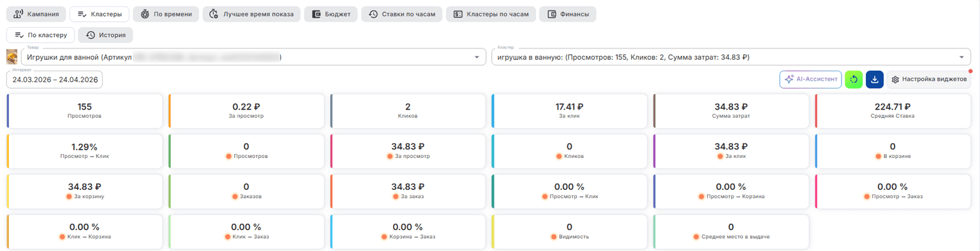The width and height of the screenshot is (980, 251).
Task: Click the wallet icon on Финансы
Action: [552, 14]
